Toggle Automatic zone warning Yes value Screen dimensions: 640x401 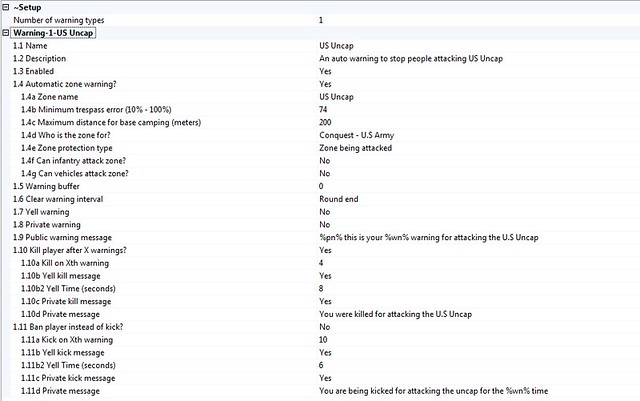click(x=326, y=84)
